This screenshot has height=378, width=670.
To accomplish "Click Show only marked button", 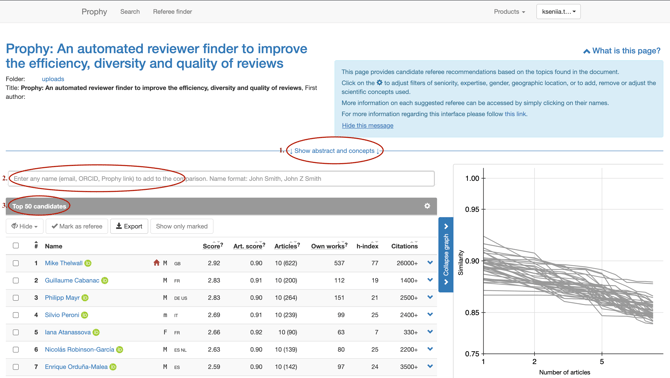I will coord(182,226).
